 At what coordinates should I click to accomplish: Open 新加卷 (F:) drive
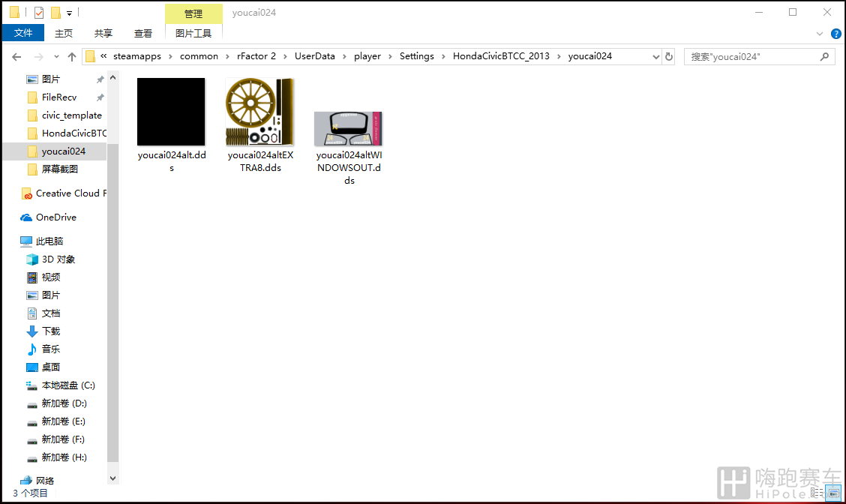pyautogui.click(x=62, y=439)
